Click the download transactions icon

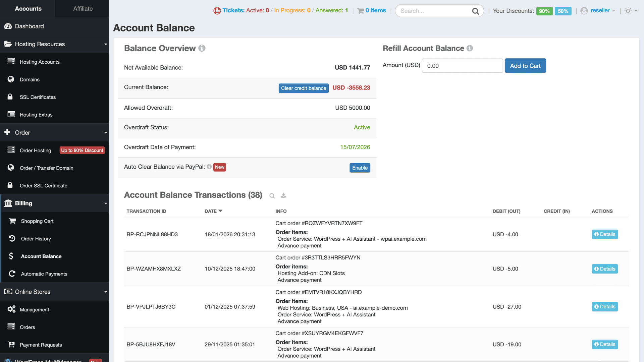(283, 195)
